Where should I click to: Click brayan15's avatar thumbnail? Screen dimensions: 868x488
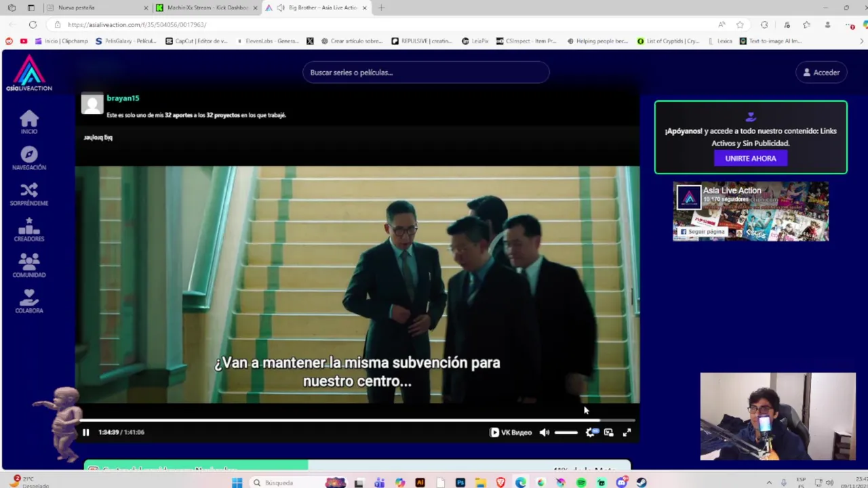point(92,103)
